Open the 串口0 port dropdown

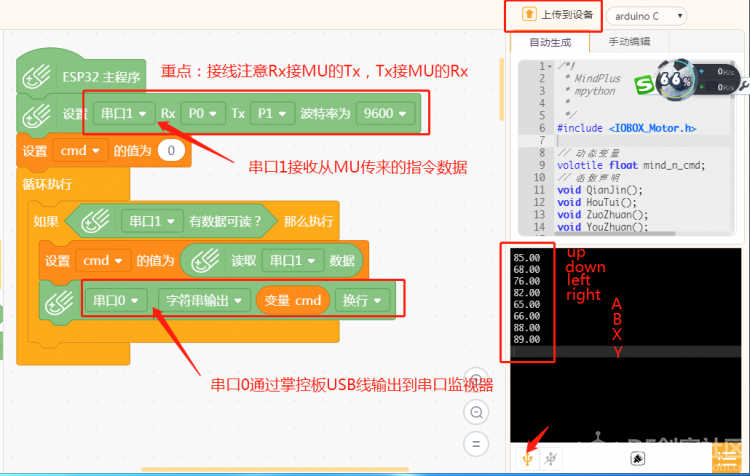tap(116, 300)
